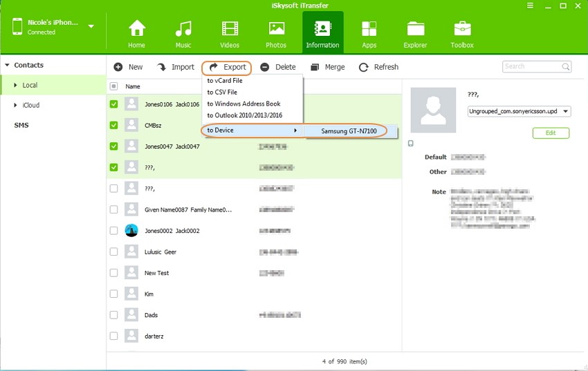Click the Refresh circular icon
Screen dimensions: 588x371
point(363,68)
